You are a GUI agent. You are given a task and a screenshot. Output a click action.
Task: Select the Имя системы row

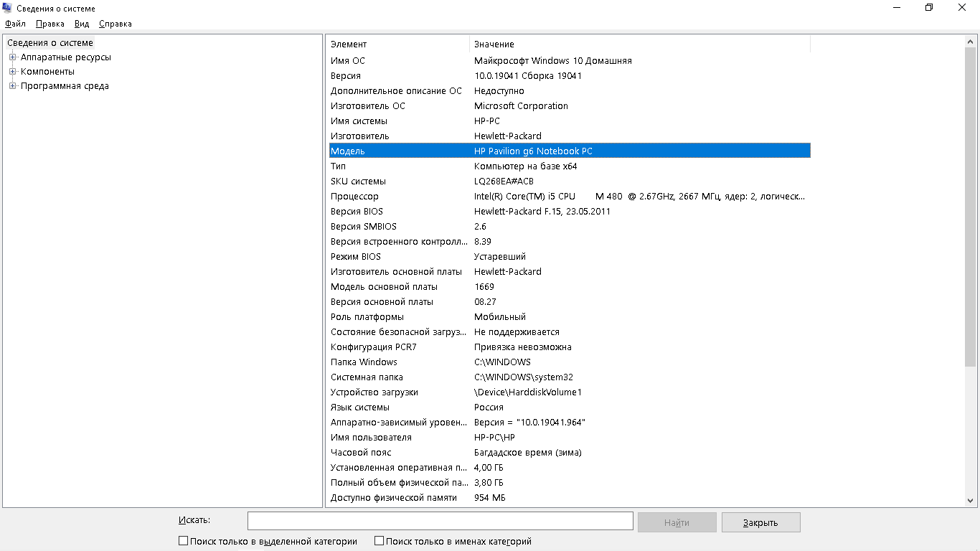point(570,121)
